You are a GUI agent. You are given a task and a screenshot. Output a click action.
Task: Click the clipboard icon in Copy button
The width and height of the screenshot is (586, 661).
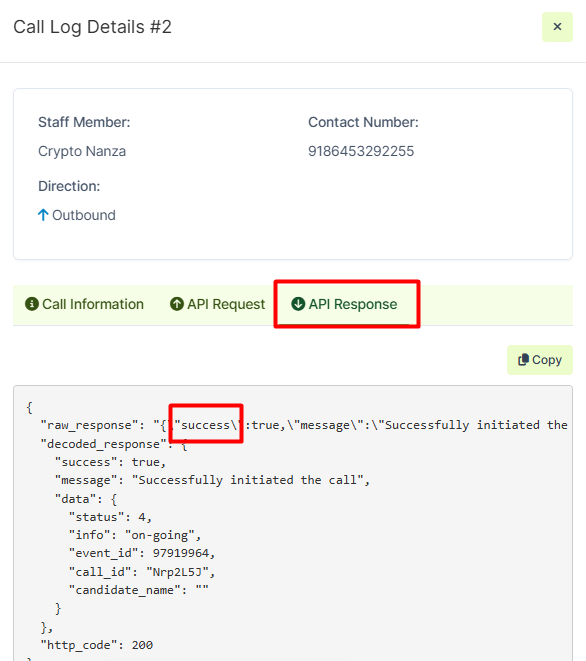pyautogui.click(x=523, y=360)
